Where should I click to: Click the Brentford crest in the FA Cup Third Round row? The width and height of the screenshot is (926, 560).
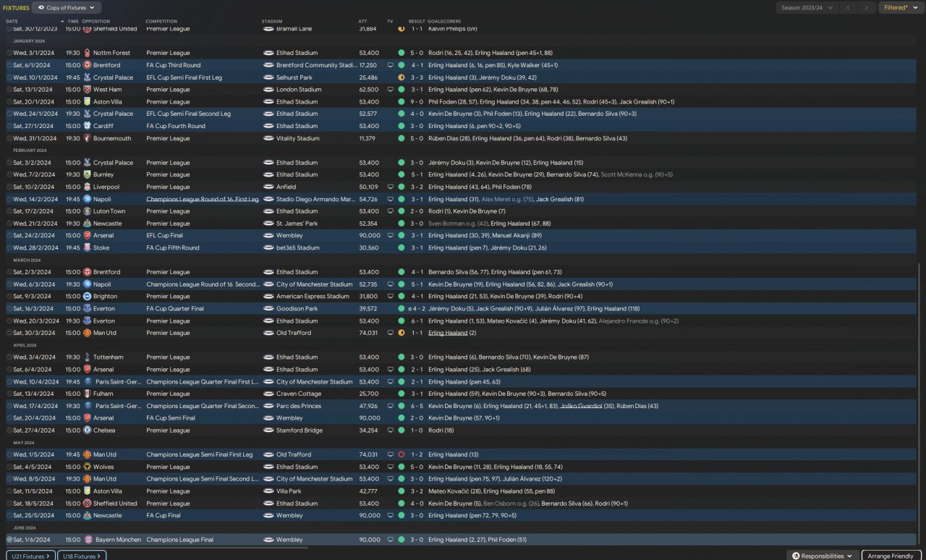pyautogui.click(x=88, y=65)
